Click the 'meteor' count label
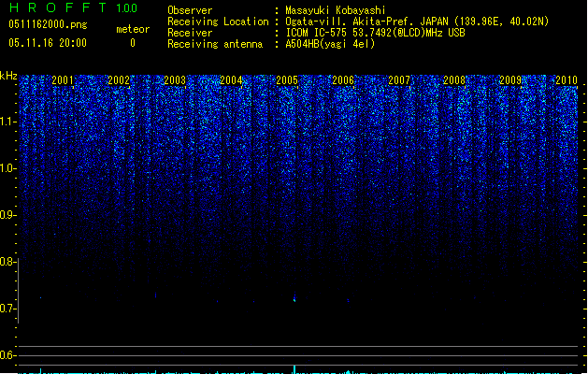The width and height of the screenshot is (588, 374). 133,29
